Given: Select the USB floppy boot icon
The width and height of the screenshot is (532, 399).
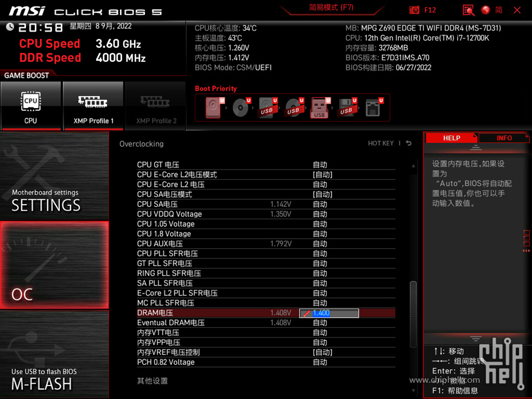Looking at the screenshot, I should click(347, 107).
